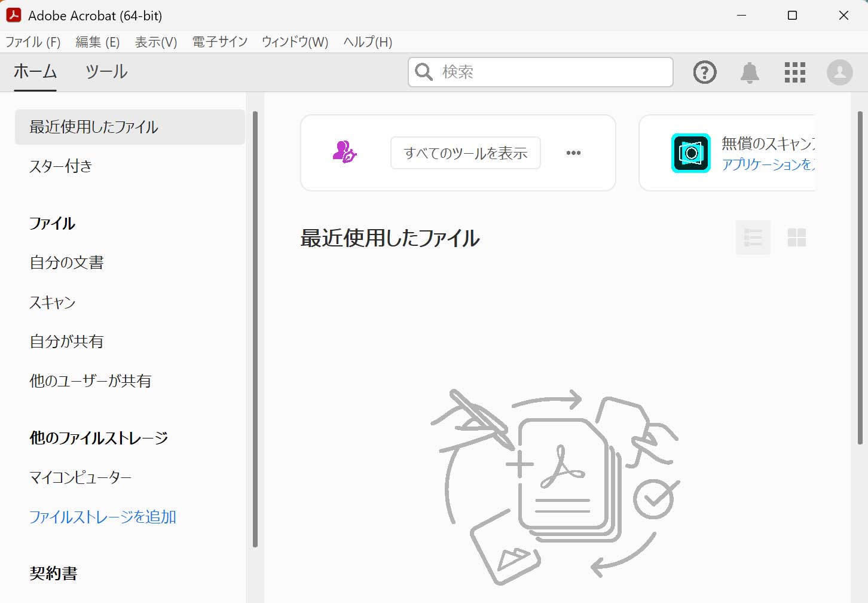Select スター付き in sidebar
This screenshot has height=603, width=868.
pos(61,166)
